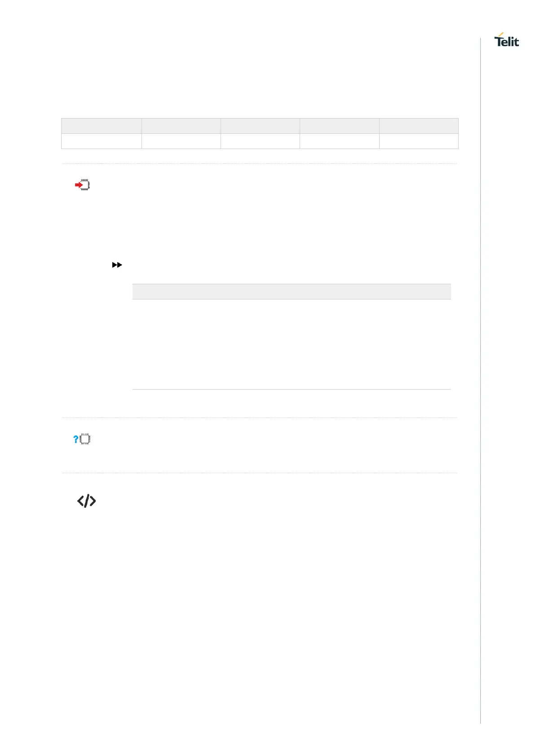Click fifth white cell in top table's second row

(x=419, y=141)
